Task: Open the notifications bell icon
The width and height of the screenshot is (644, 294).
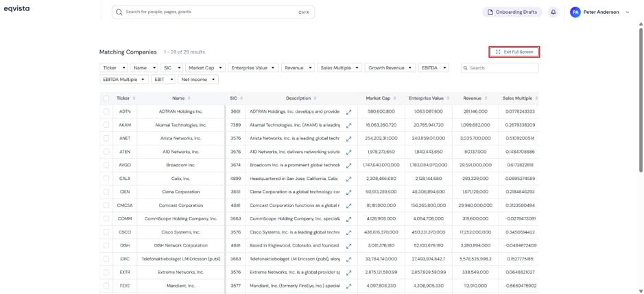Action: pyautogui.click(x=553, y=12)
